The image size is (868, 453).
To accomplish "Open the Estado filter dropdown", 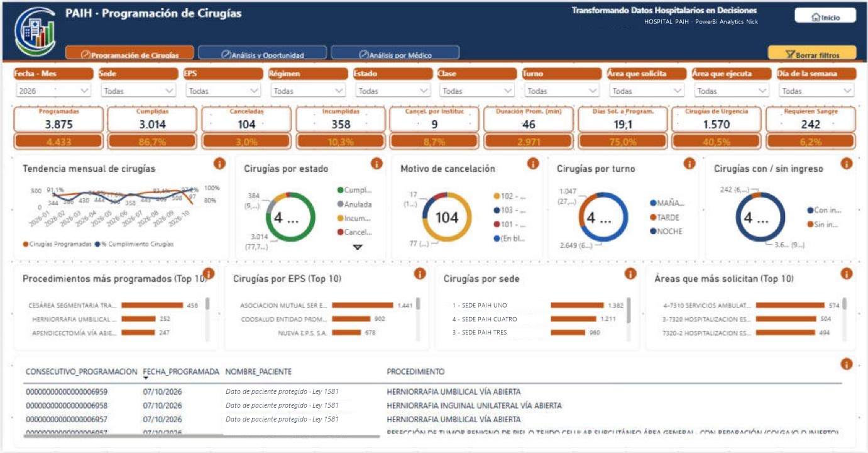I will [x=393, y=91].
